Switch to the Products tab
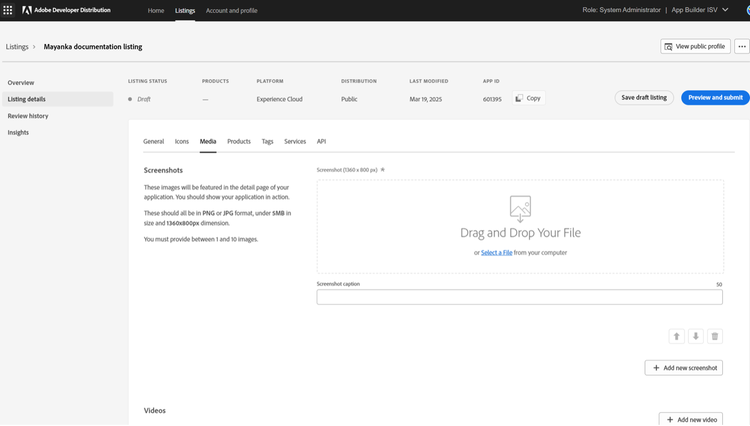Viewport: 750px width, 426px height. (239, 142)
